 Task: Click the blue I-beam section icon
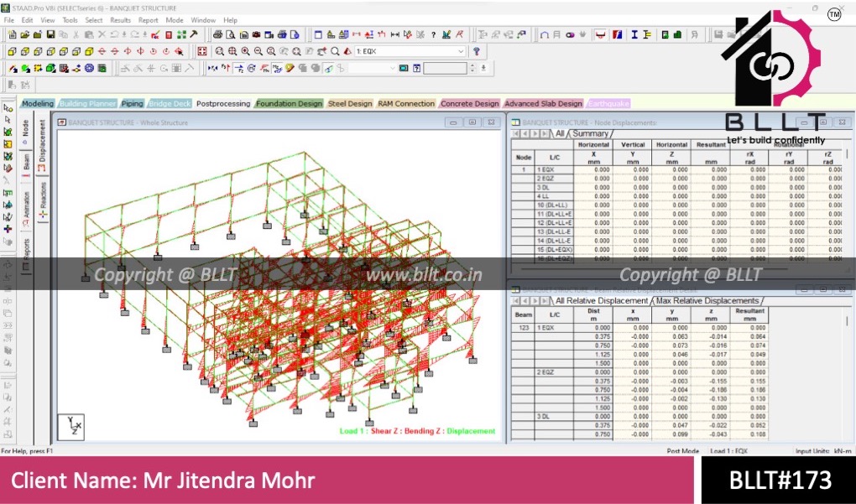(634, 35)
